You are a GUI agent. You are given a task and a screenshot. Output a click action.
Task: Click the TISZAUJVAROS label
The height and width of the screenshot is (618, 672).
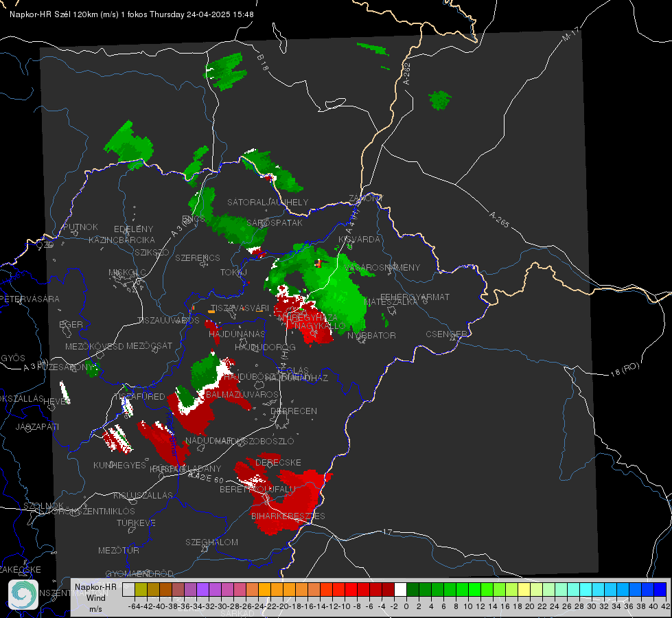(168, 321)
